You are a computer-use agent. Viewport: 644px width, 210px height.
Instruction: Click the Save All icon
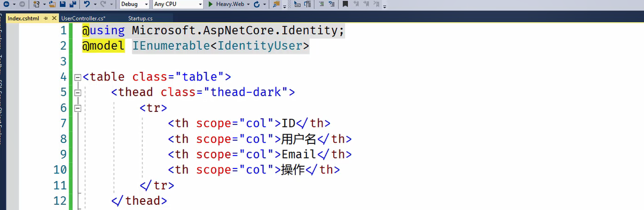coord(73,4)
